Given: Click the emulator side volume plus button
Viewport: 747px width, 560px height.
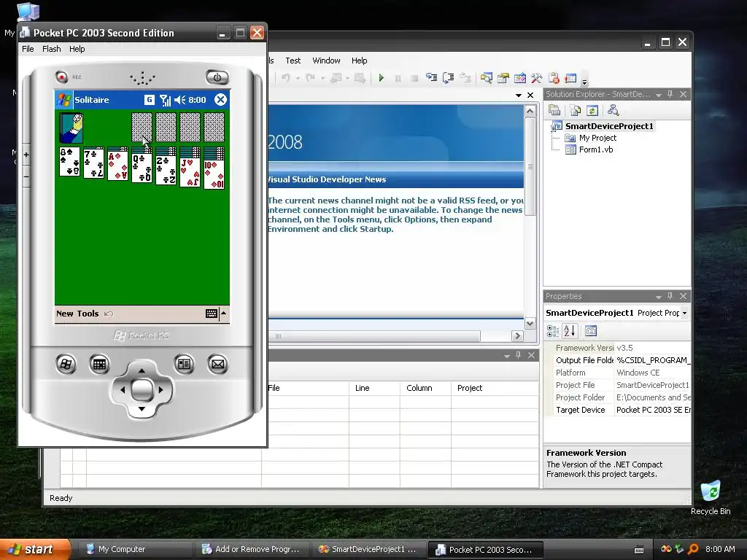Looking at the screenshot, I should click(26, 155).
